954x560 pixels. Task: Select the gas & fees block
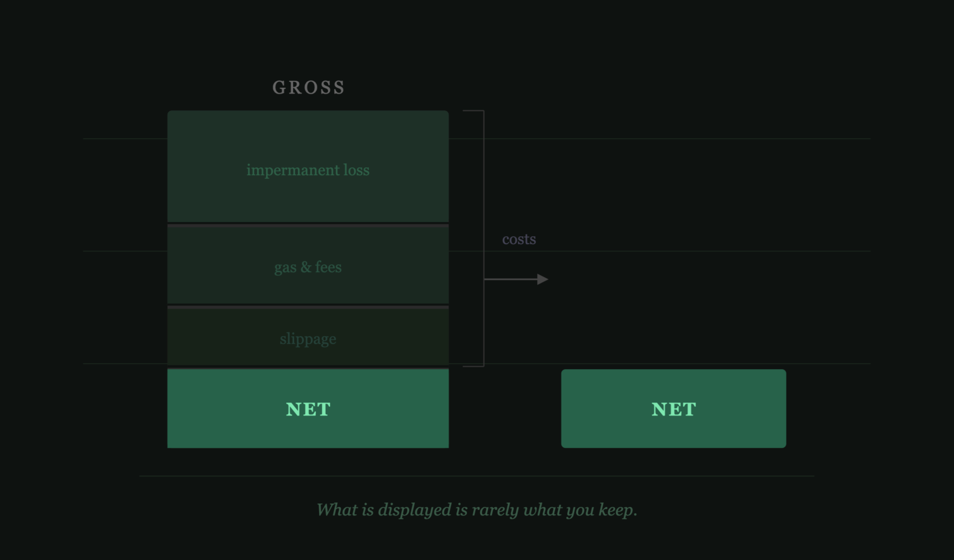coord(308,264)
